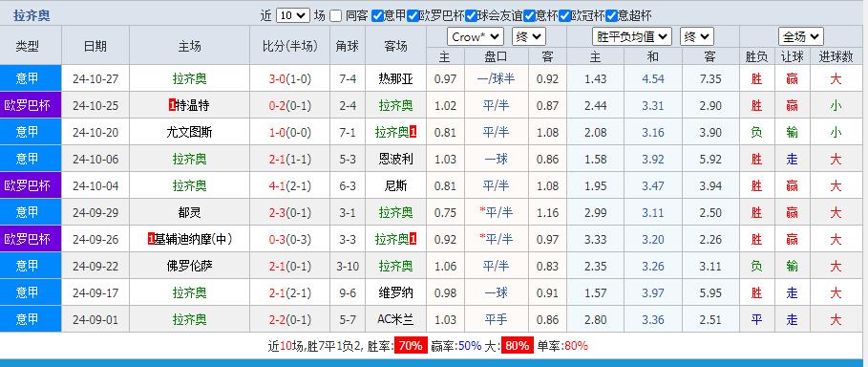Image resolution: width=868 pixels, height=367 pixels.
Task: Open the 全场 period dropdown
Action: [800, 37]
